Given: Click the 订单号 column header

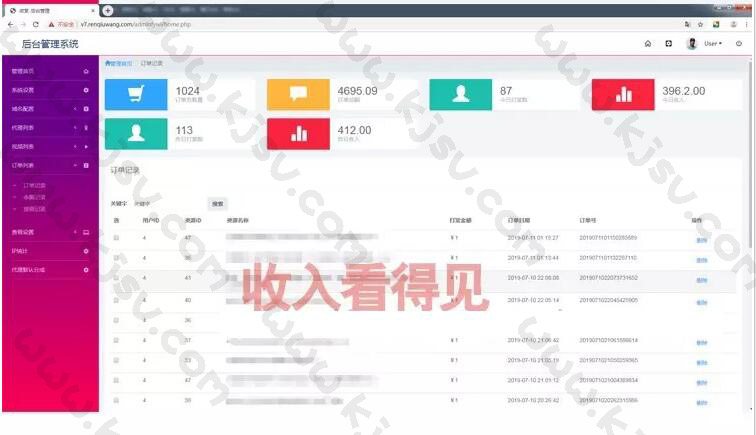Looking at the screenshot, I should point(588,220).
